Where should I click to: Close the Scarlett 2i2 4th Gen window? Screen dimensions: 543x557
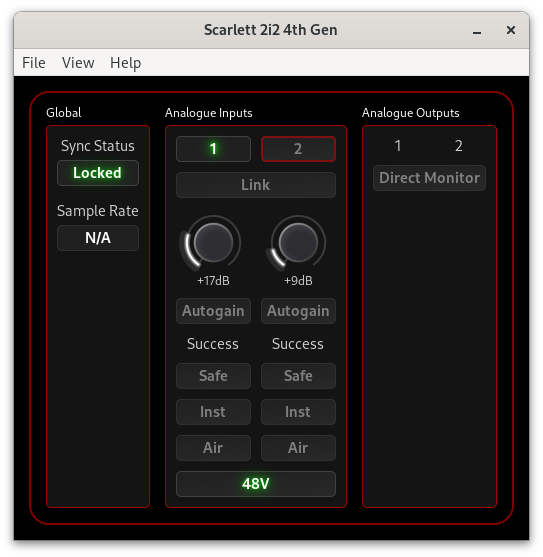(x=511, y=30)
